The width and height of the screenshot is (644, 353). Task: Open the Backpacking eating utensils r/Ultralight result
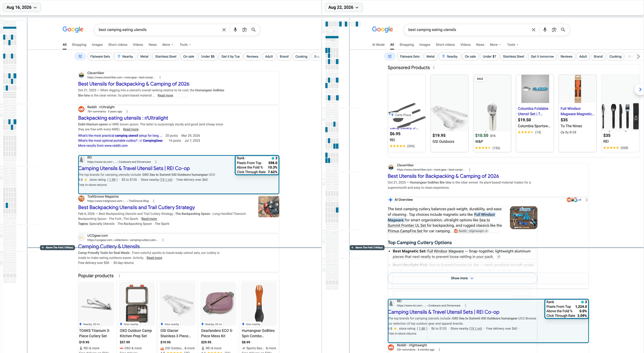(x=123, y=118)
